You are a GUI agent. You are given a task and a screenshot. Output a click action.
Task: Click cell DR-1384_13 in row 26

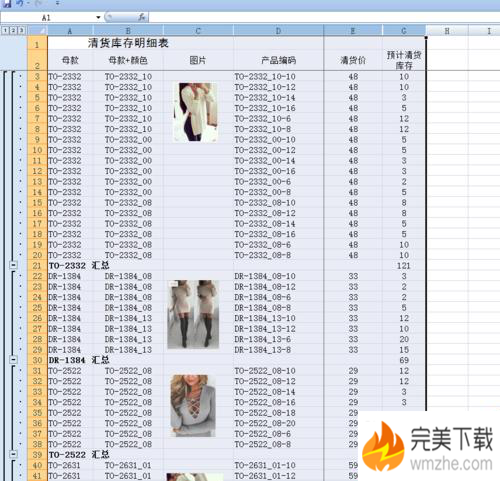pos(128,318)
